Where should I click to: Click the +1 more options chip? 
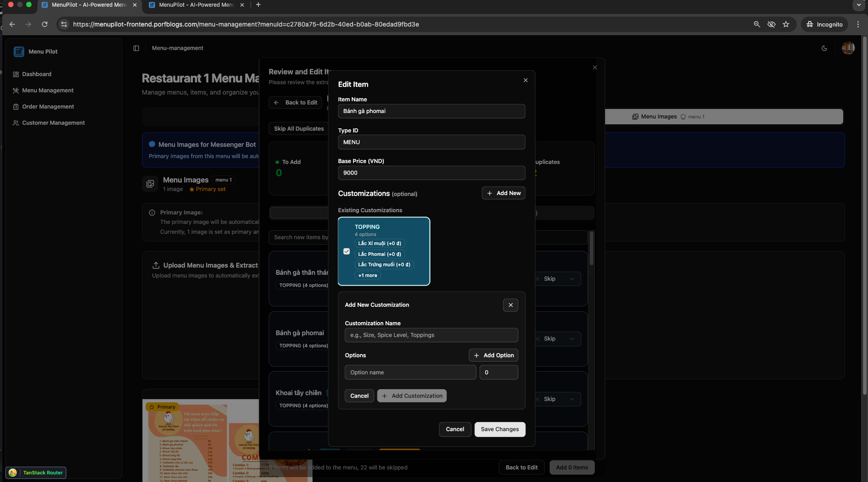coord(368,276)
